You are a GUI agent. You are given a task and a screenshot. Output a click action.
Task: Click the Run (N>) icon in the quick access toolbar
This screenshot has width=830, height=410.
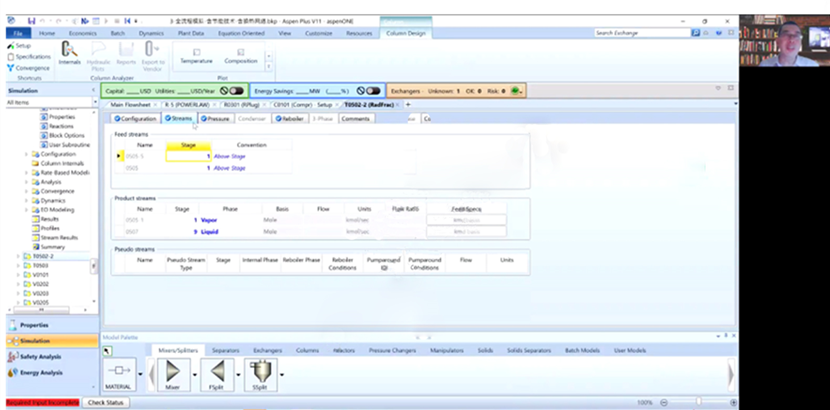click(x=85, y=21)
